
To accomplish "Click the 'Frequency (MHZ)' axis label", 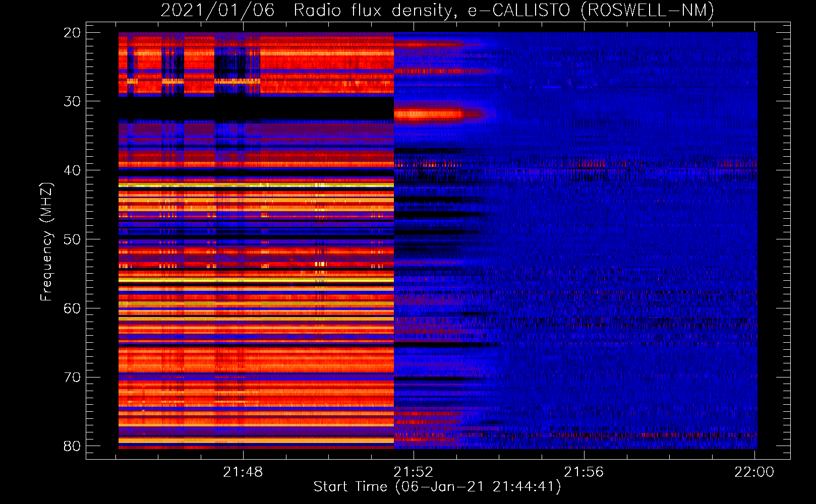I will pos(46,242).
